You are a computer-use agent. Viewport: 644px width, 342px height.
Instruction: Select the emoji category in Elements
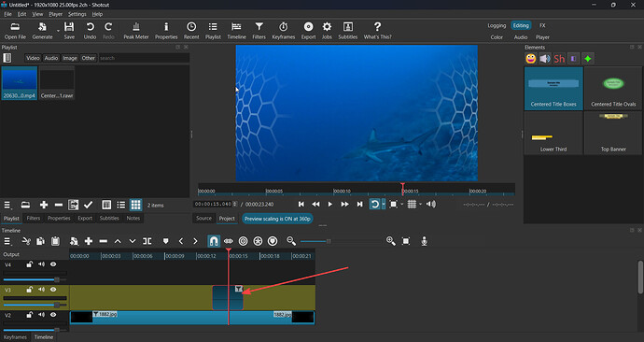point(531,58)
